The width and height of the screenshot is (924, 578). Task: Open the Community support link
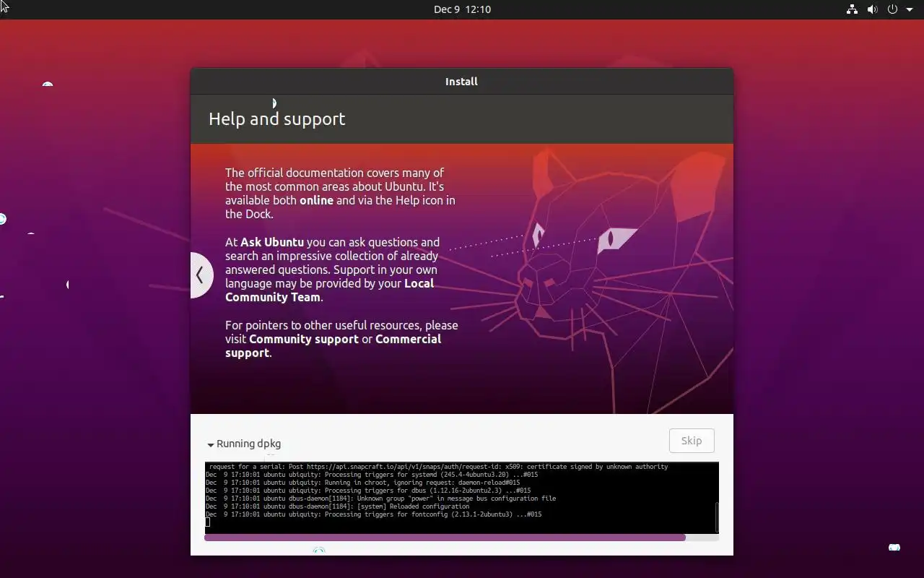303,339
